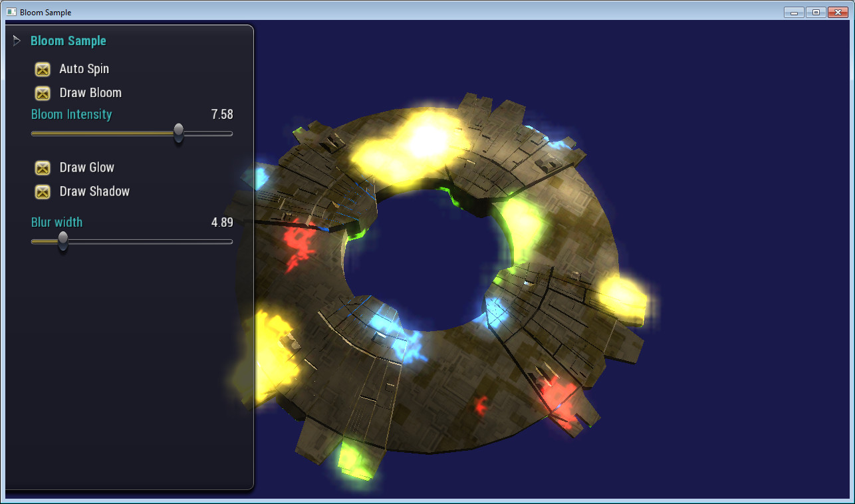Click the Blur width slider thumb

click(63, 242)
